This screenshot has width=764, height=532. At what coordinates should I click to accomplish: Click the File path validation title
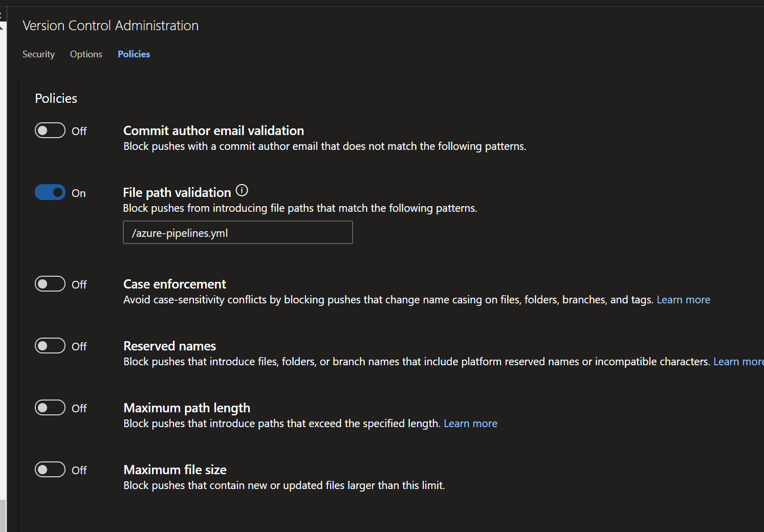point(177,193)
